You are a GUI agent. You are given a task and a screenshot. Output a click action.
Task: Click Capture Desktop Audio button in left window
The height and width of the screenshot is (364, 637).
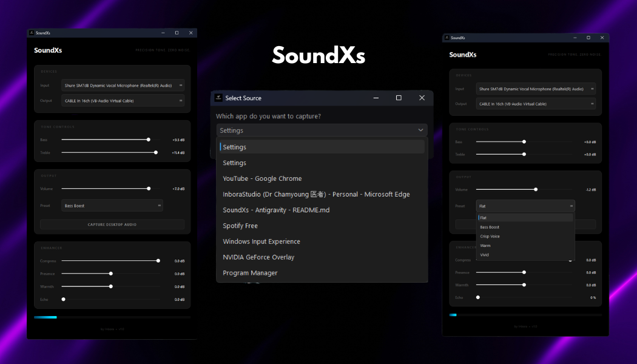click(x=112, y=224)
